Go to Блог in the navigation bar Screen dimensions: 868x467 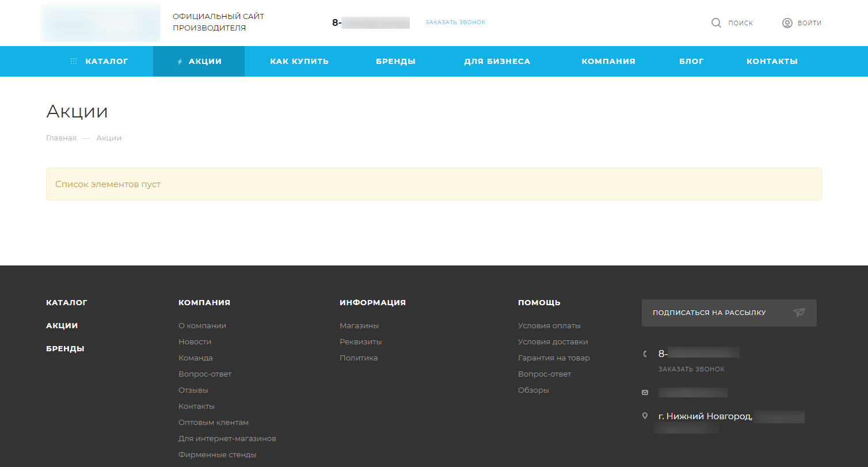[691, 61]
